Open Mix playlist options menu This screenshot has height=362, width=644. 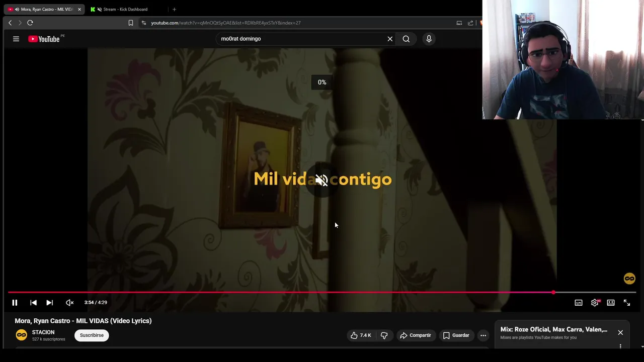[x=620, y=346]
